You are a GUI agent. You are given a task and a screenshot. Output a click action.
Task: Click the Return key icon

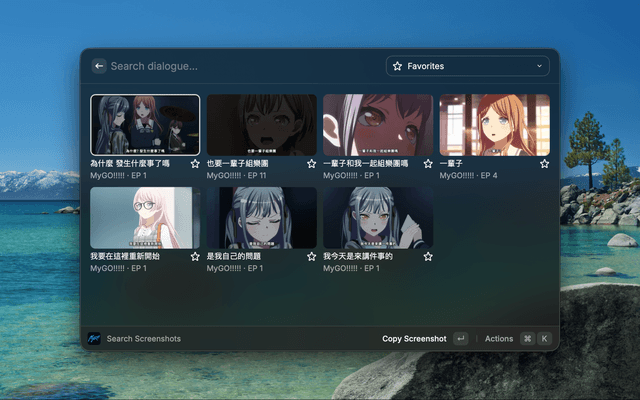click(x=461, y=338)
